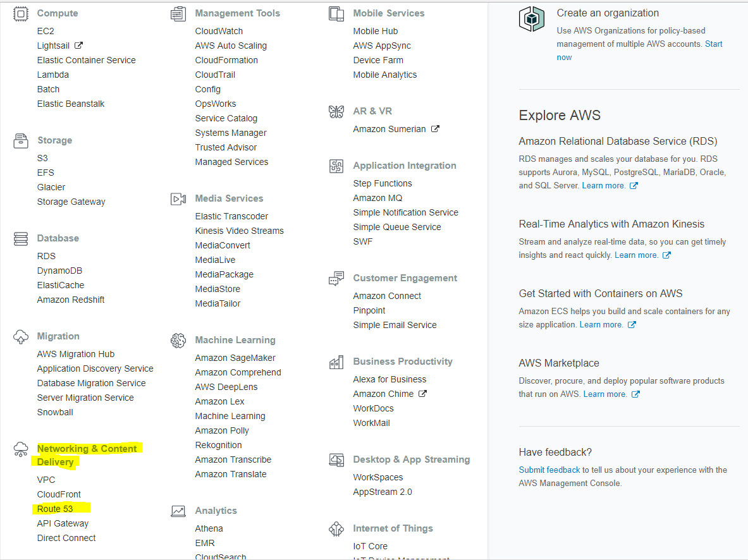Click the Business Productivity bar chart icon

[x=336, y=362]
